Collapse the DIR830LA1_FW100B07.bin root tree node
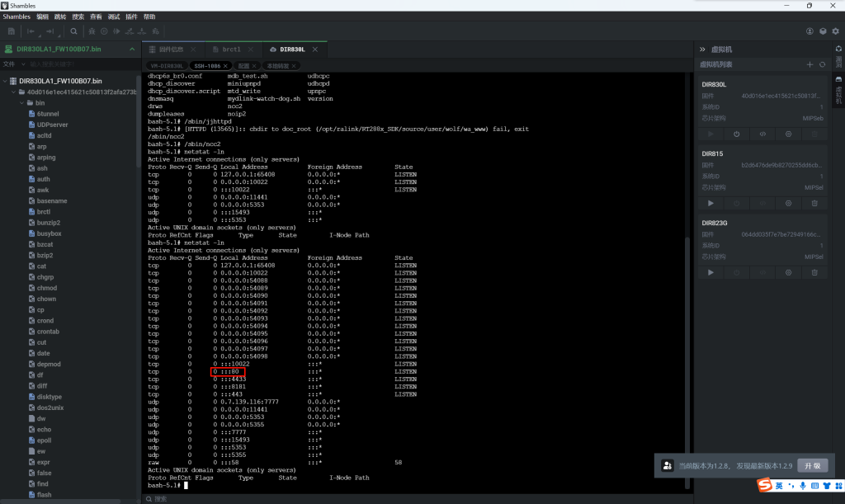Image resolution: width=845 pixels, height=504 pixels. coord(6,81)
